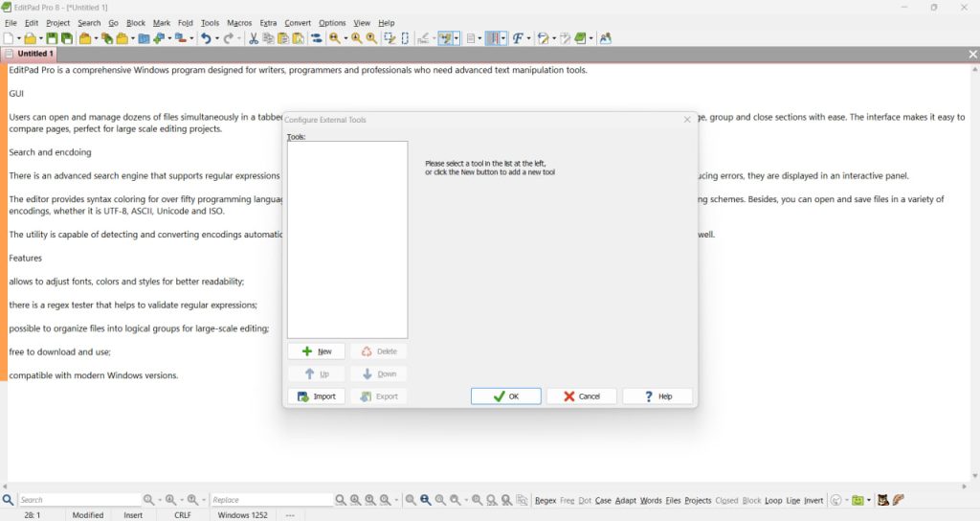
Task: Click the New file icon in the toolbar
Action: tap(9, 38)
